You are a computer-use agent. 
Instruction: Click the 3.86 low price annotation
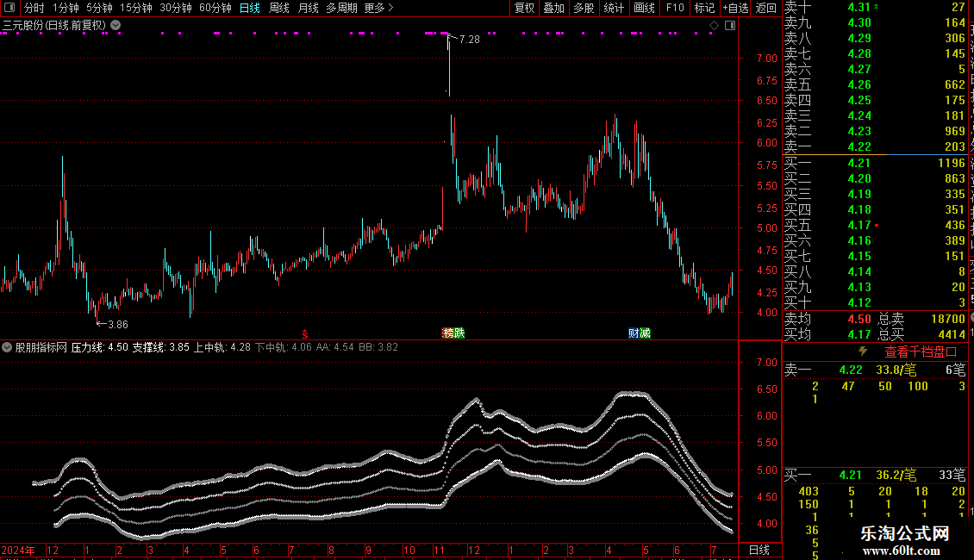point(118,324)
